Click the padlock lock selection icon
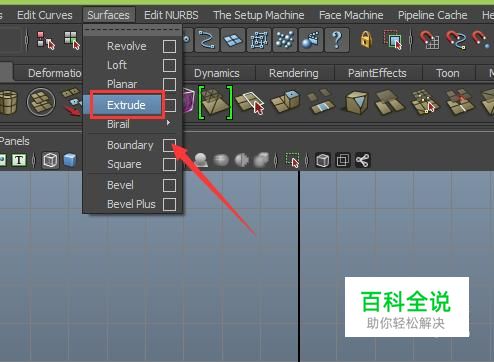494x362 pixels. point(366,40)
